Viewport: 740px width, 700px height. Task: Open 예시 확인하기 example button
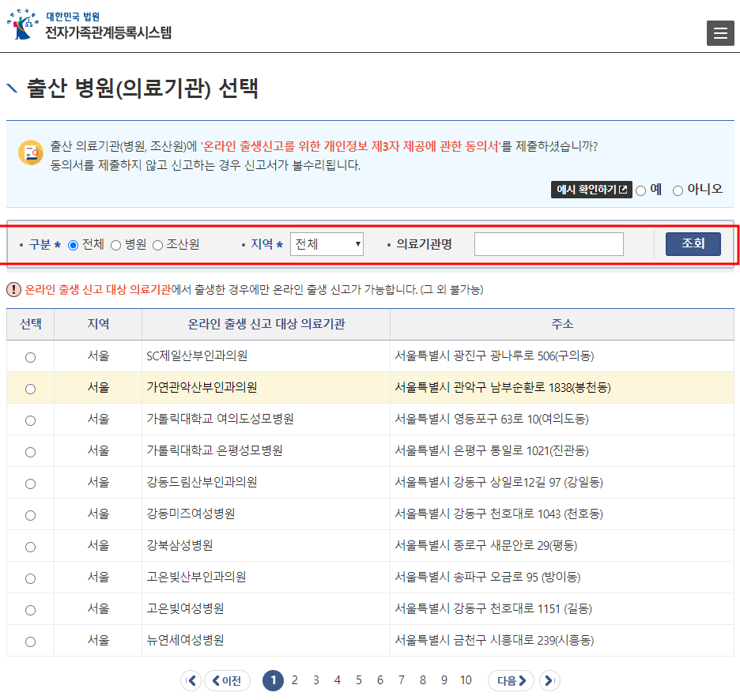591,190
